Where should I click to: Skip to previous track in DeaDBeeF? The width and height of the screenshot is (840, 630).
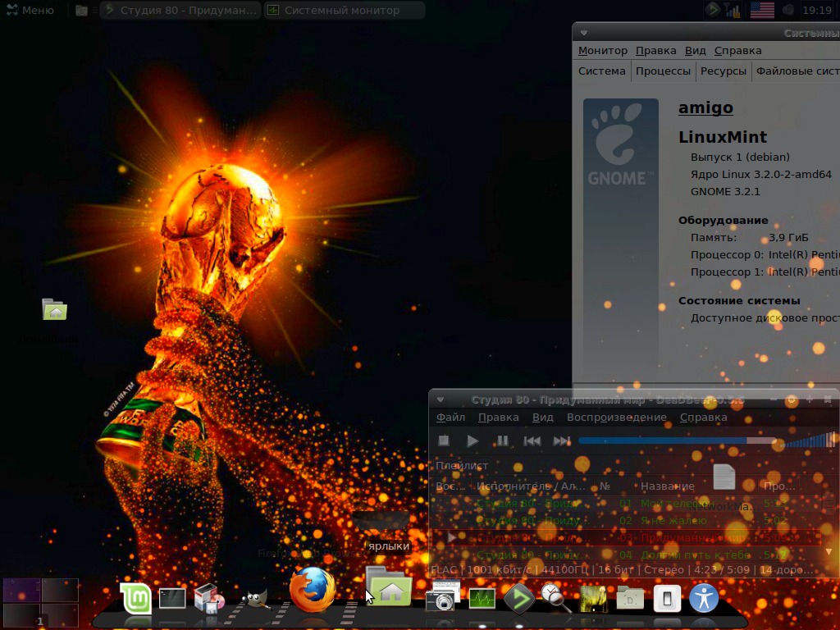coord(532,441)
